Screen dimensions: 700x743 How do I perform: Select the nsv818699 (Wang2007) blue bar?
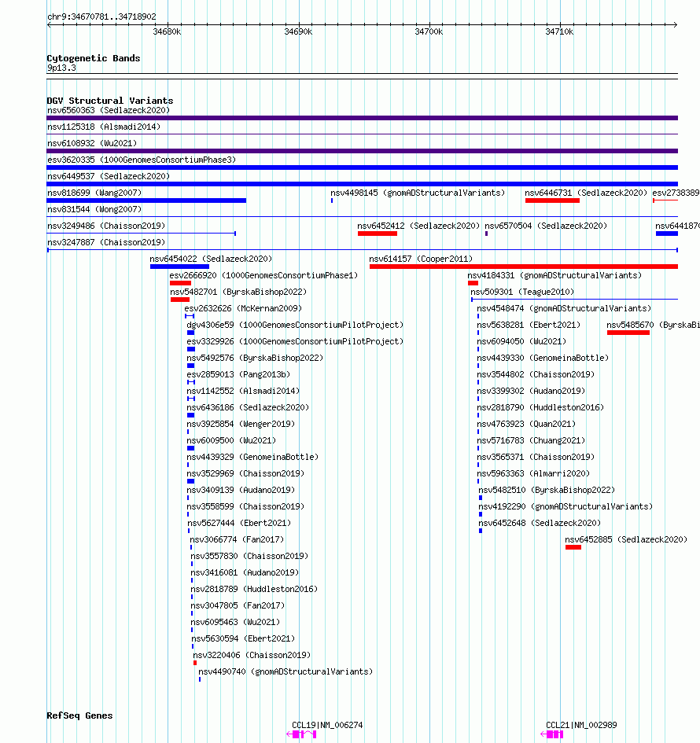click(146, 201)
